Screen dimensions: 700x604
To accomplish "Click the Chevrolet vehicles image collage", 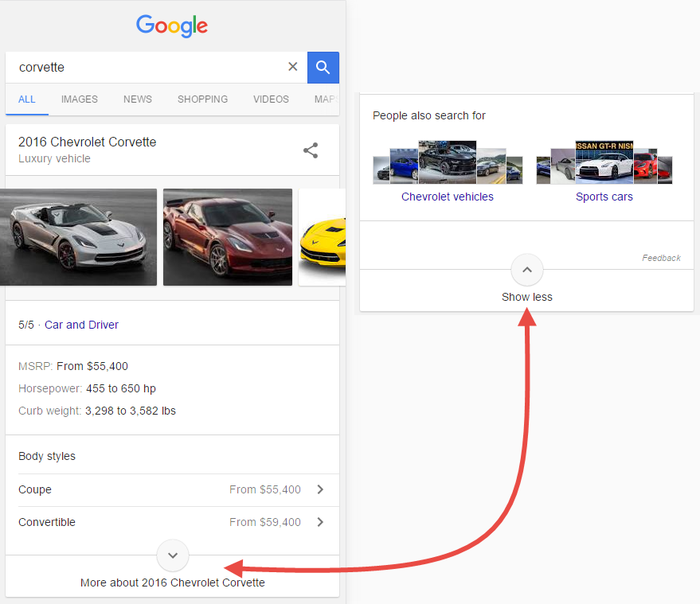I will 448,162.
